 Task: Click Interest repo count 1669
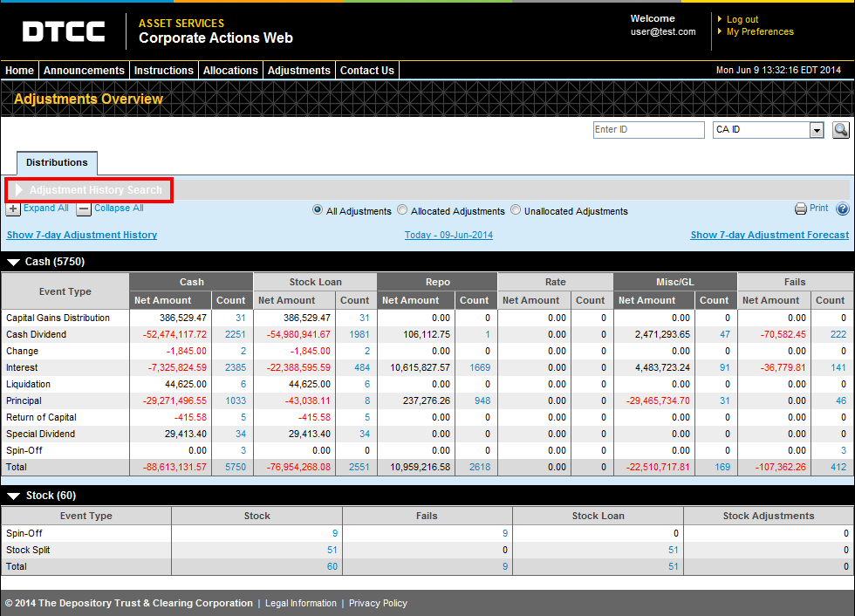coord(480,368)
